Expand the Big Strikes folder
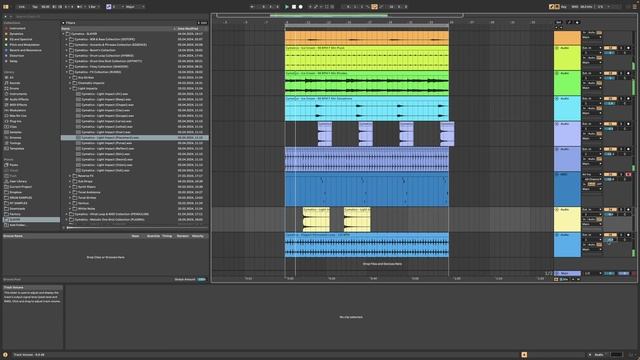This screenshot has width=640, height=360. (70, 78)
